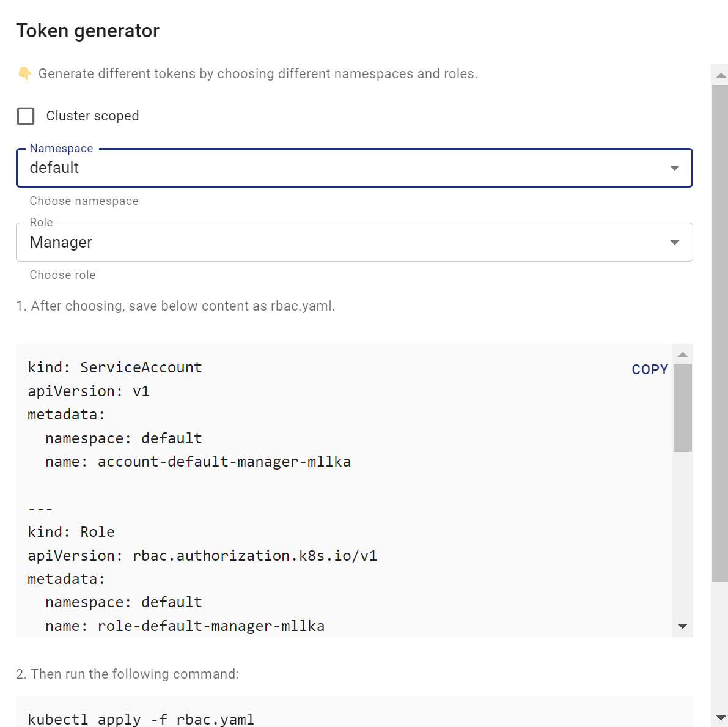
Task: Enable the Cluster scoped checkbox
Action: 26,116
